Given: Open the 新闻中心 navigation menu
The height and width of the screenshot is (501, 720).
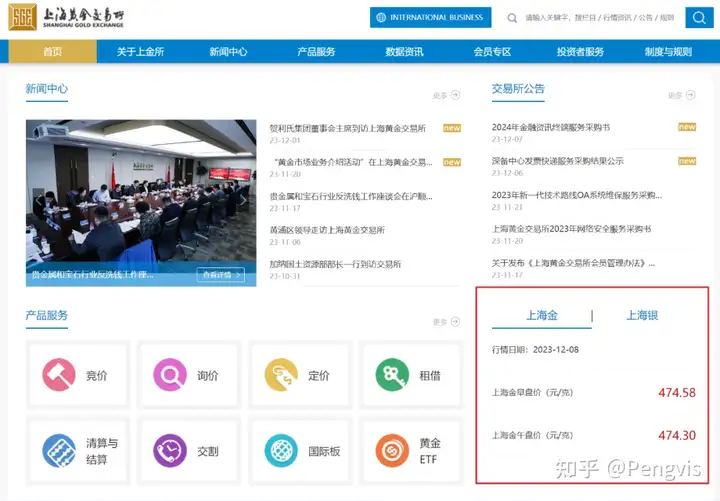Looking at the screenshot, I should 228,51.
